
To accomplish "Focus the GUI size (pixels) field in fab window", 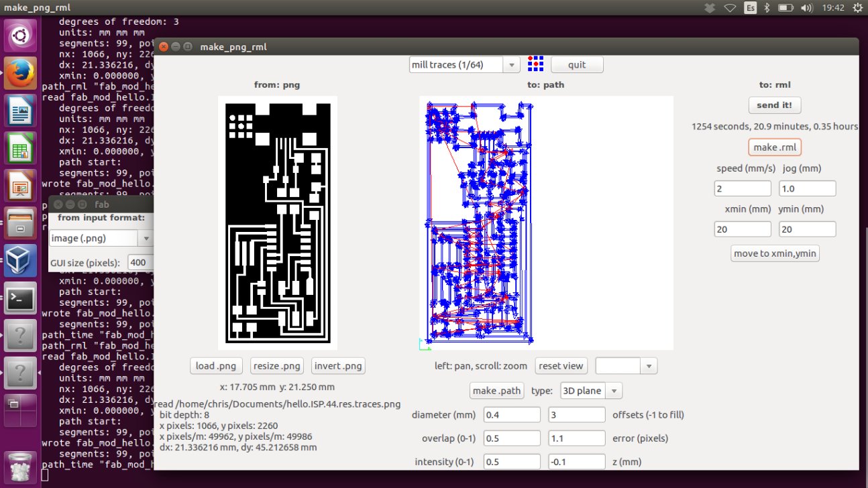I will tap(140, 263).
